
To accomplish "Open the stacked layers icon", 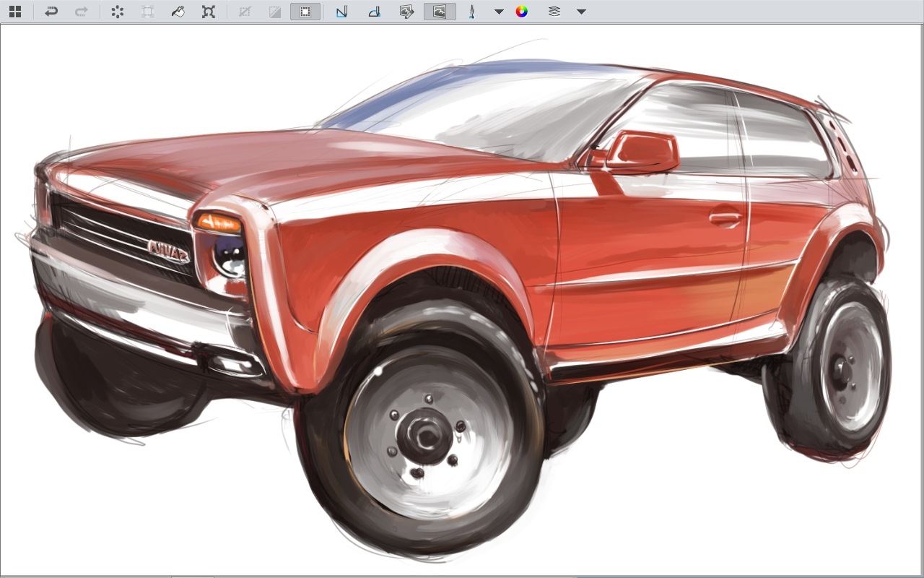I will (554, 12).
